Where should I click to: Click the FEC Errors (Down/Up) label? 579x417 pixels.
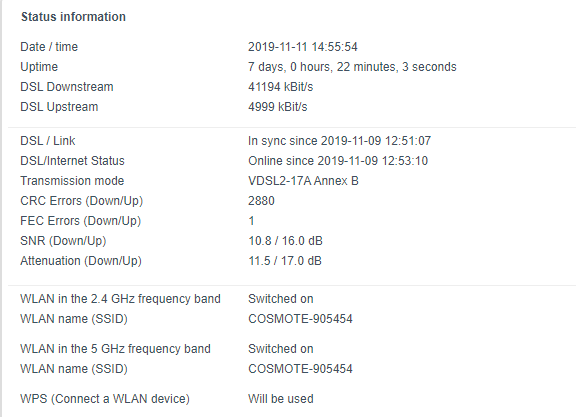[x=80, y=221]
